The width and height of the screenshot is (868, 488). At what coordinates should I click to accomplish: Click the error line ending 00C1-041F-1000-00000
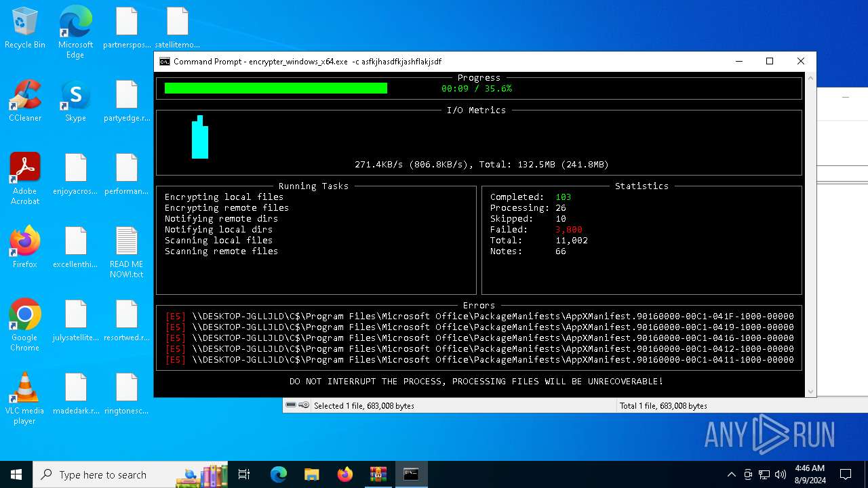479,317
